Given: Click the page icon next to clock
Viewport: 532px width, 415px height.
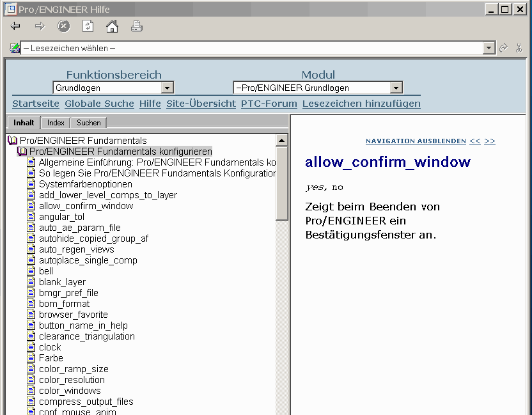Looking at the screenshot, I should (x=31, y=347).
